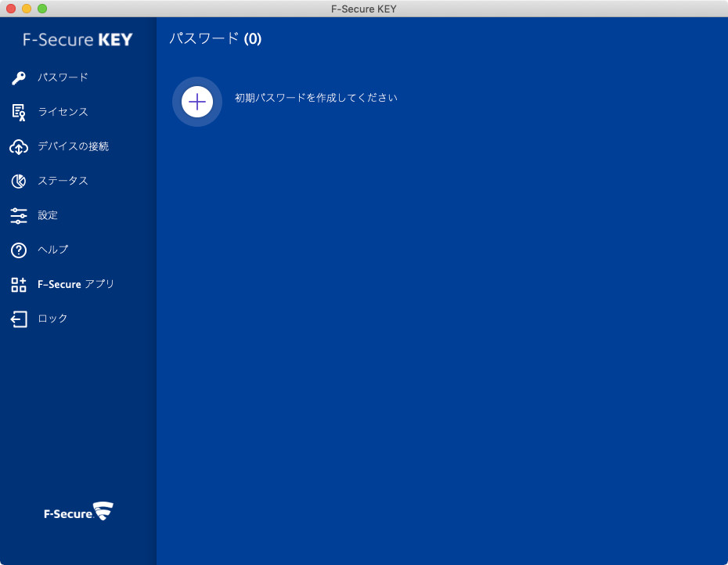
Task: Choose ロック to lock the vault
Action: tap(52, 318)
